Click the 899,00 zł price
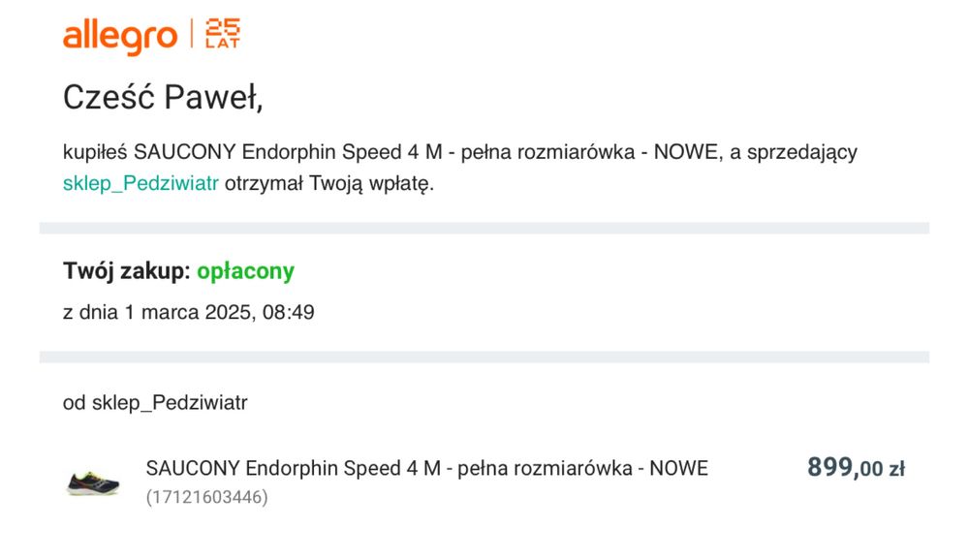The width and height of the screenshot is (969, 560). (856, 467)
